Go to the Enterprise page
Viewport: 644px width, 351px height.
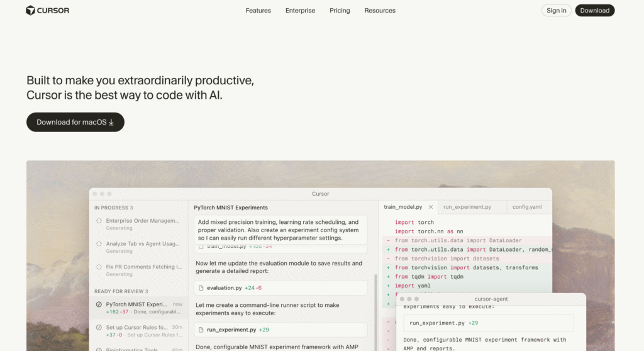pyautogui.click(x=300, y=11)
